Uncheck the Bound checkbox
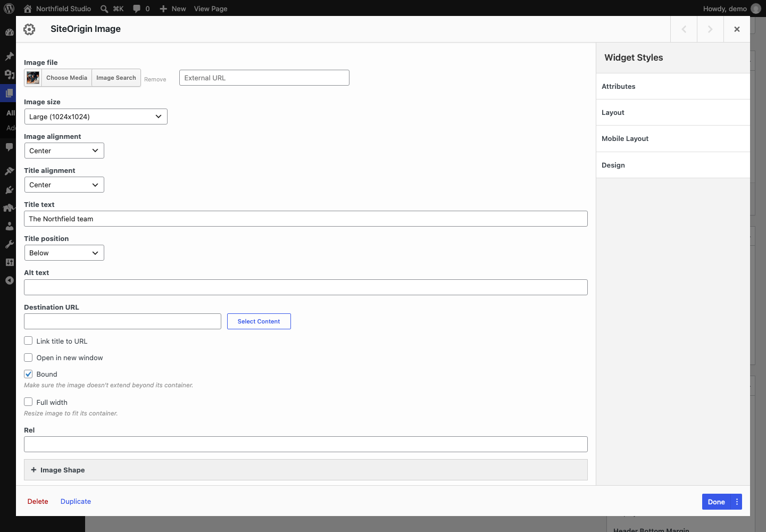This screenshot has width=766, height=532. pyautogui.click(x=28, y=374)
